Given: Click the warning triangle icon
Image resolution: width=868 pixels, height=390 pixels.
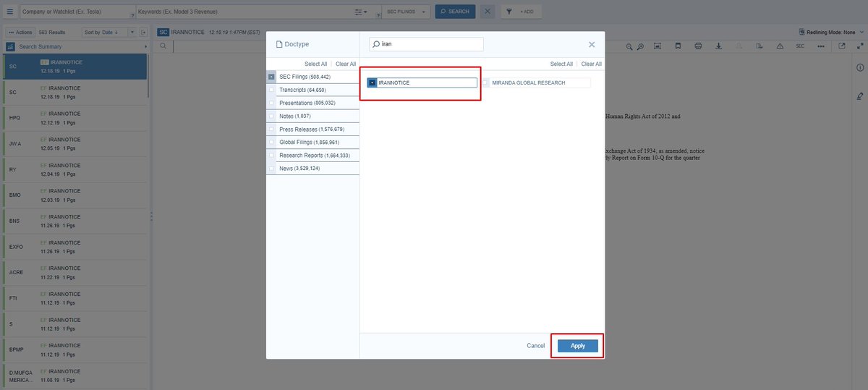Looking at the screenshot, I should tap(780, 46).
